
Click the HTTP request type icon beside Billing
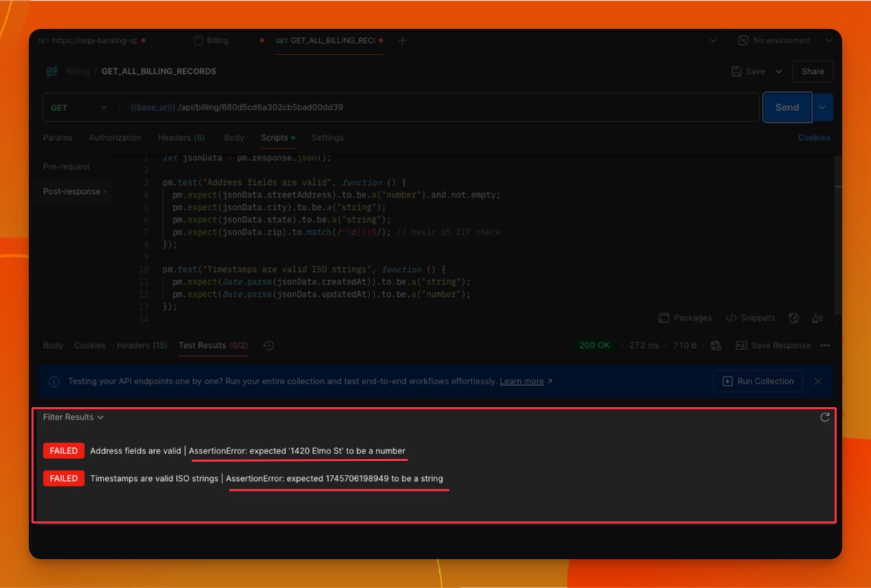[52, 71]
